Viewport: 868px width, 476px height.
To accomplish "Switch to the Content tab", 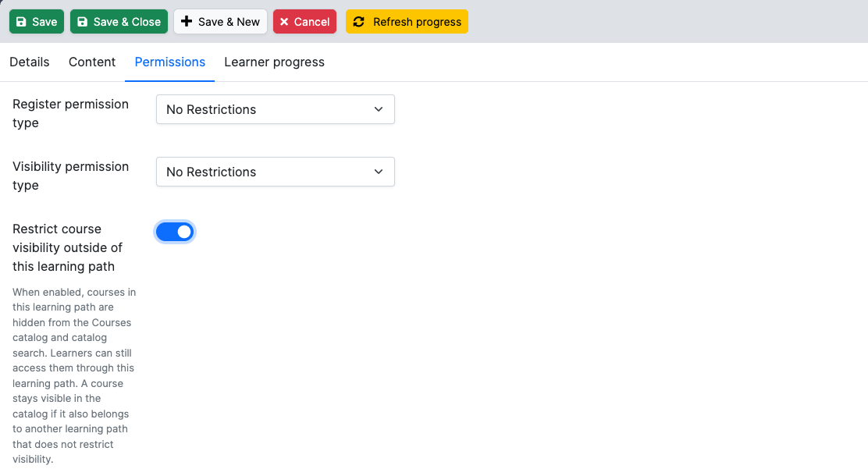I will 92,62.
